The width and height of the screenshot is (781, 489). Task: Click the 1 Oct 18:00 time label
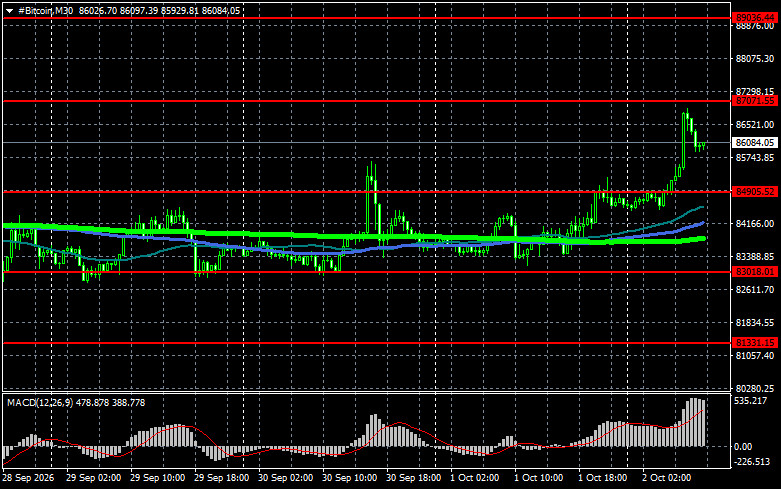pos(603,478)
